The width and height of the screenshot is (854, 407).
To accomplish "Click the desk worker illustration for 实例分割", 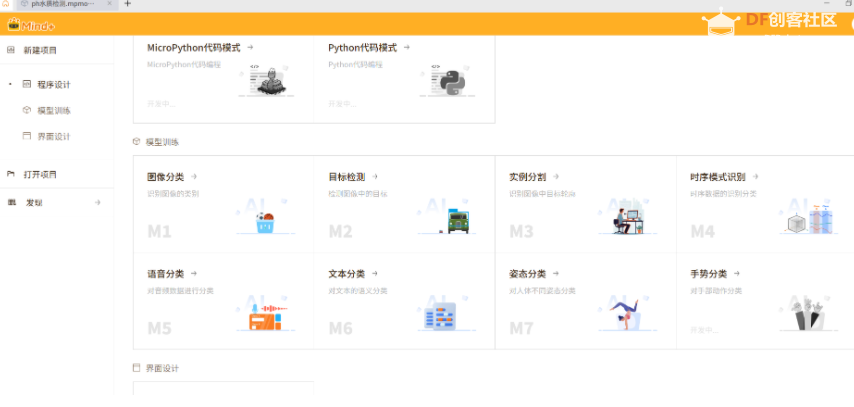I will coord(629,220).
